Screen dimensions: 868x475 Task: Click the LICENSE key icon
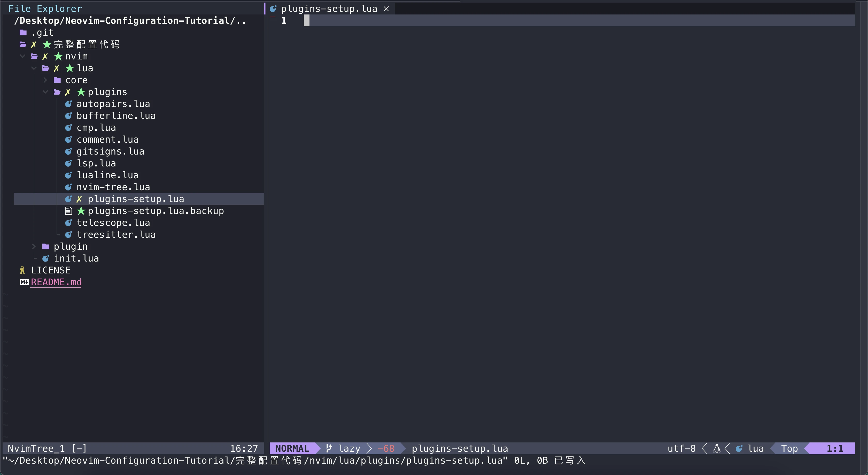(x=22, y=270)
